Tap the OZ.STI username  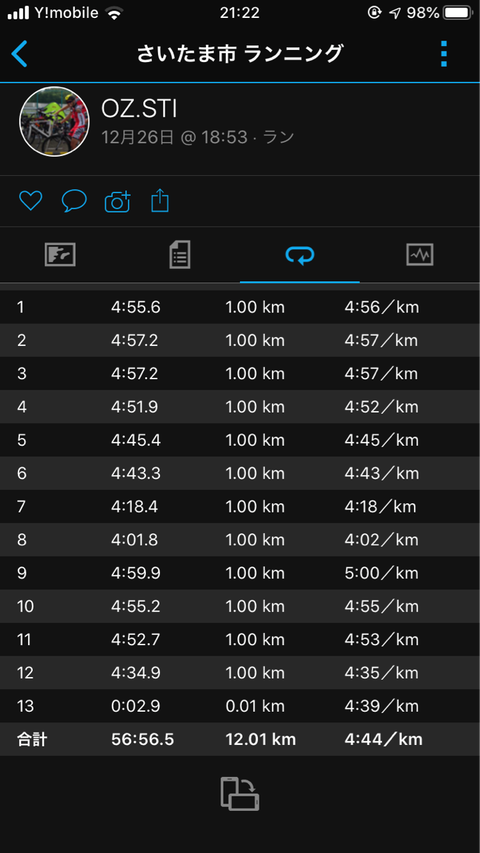click(139, 109)
